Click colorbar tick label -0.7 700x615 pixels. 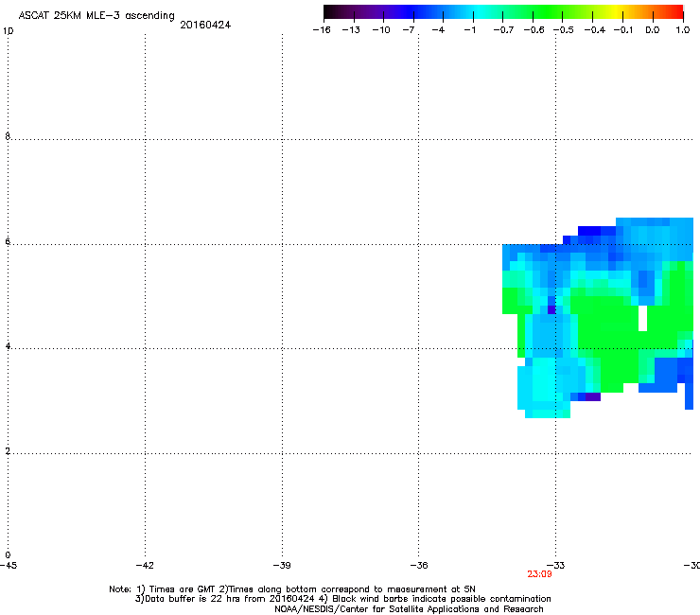[503, 30]
